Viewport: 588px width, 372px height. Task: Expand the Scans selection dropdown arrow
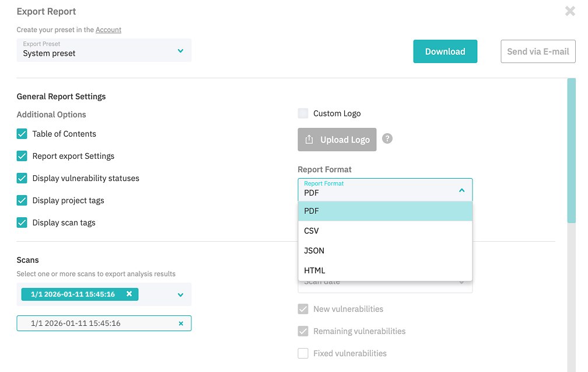(x=180, y=295)
